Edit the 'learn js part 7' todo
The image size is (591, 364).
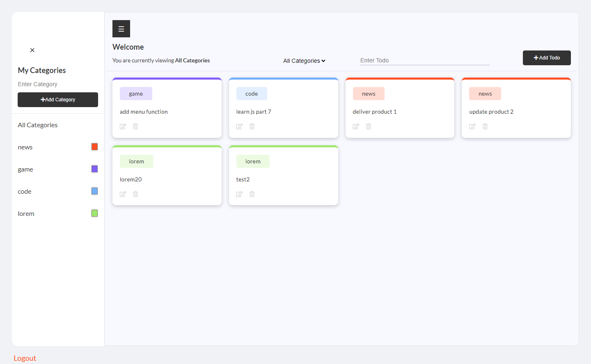[x=239, y=126]
